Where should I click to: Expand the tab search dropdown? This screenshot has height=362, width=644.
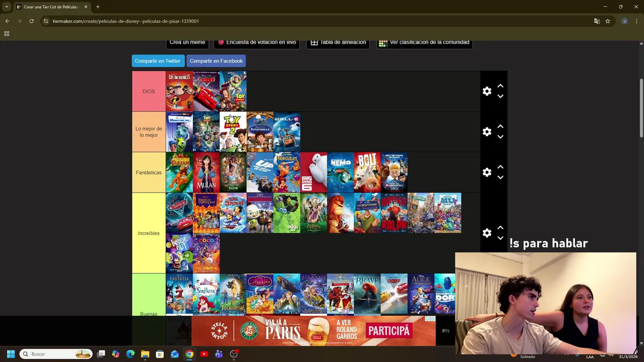(7, 7)
